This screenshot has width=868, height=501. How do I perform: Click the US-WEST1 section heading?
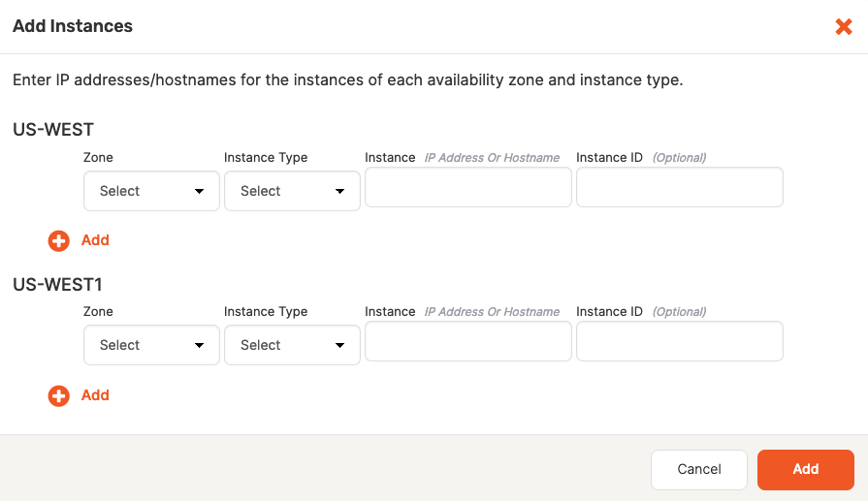[x=57, y=285]
